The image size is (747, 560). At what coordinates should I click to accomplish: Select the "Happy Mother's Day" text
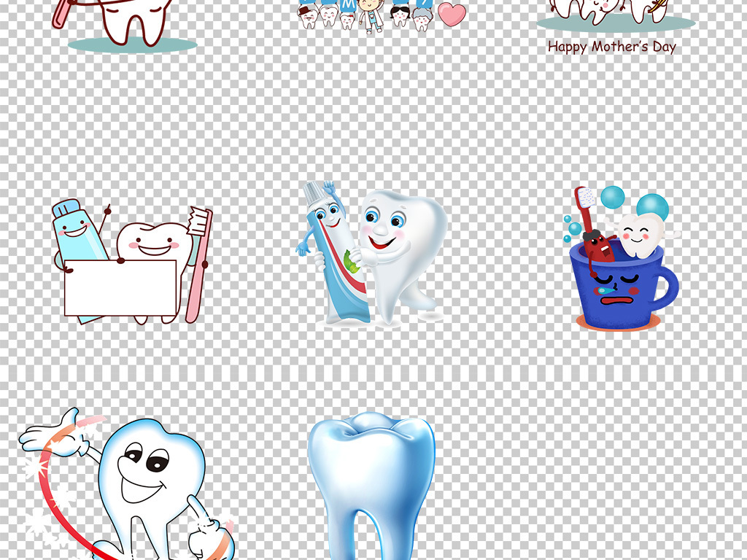(x=611, y=47)
